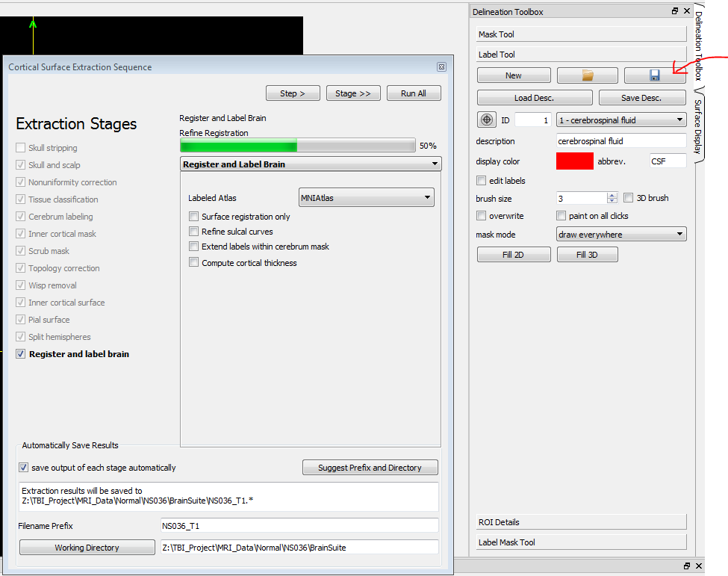Click the Fill 3D button
This screenshot has height=576, width=728.
[588, 255]
